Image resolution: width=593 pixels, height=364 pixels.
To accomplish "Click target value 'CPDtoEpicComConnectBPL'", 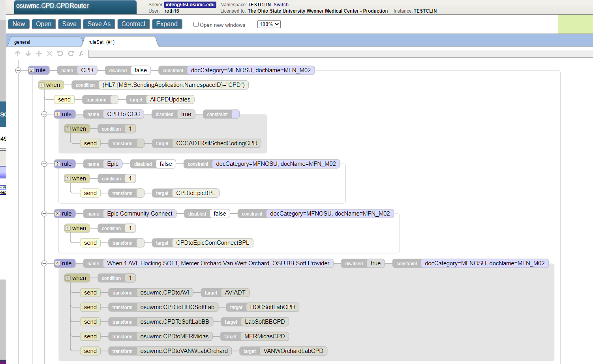I will click(213, 243).
